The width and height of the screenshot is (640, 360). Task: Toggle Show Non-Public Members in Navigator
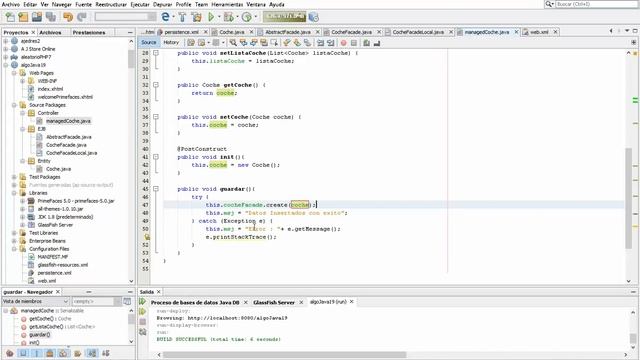pos(50,353)
